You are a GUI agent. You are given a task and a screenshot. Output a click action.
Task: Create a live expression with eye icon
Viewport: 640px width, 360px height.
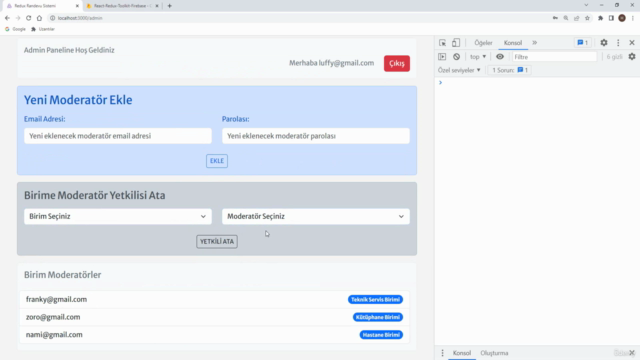[500, 57]
